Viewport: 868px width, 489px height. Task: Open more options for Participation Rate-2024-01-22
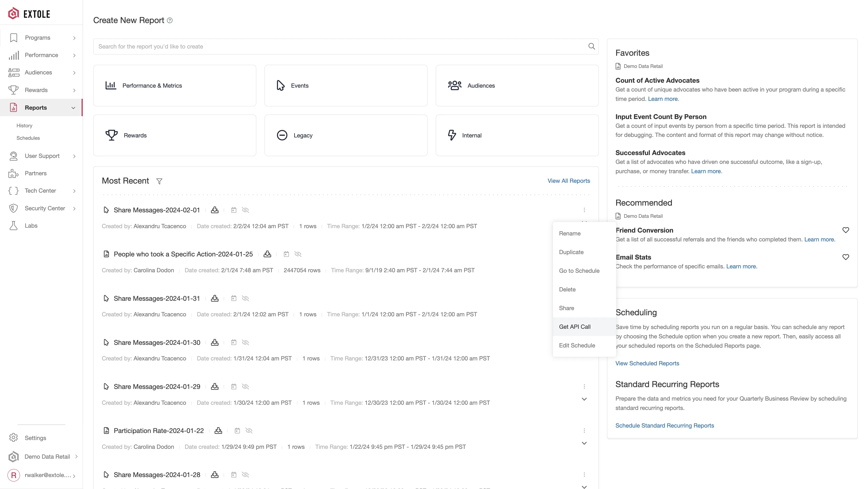pyautogui.click(x=584, y=431)
